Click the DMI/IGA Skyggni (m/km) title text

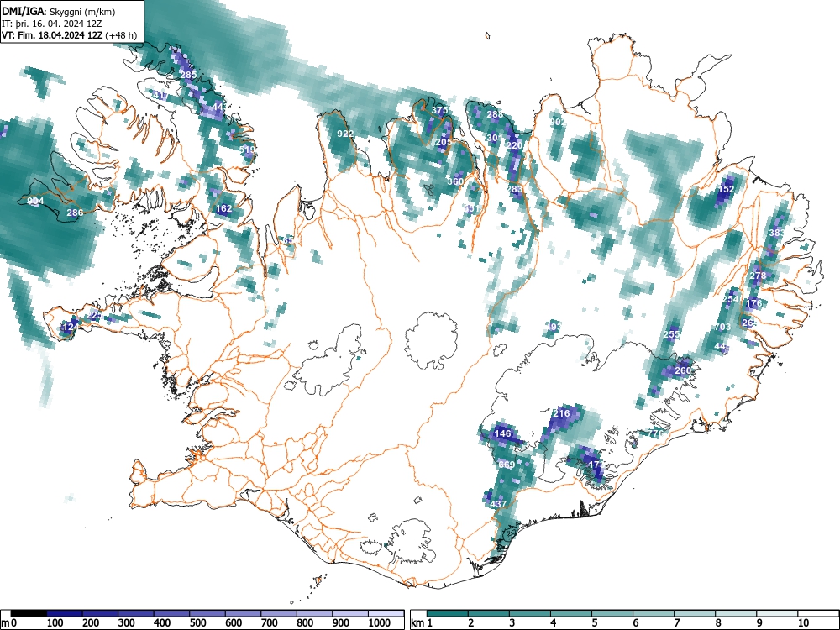[59, 12]
